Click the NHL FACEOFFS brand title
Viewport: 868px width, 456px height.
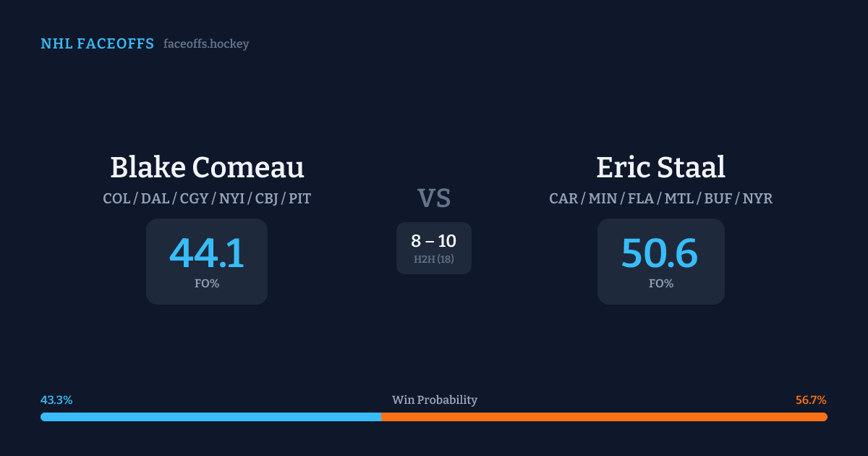pyautogui.click(x=97, y=44)
